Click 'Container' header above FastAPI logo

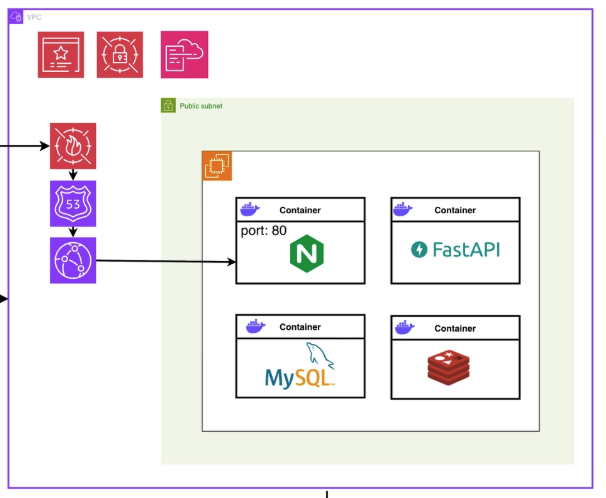[455, 210]
